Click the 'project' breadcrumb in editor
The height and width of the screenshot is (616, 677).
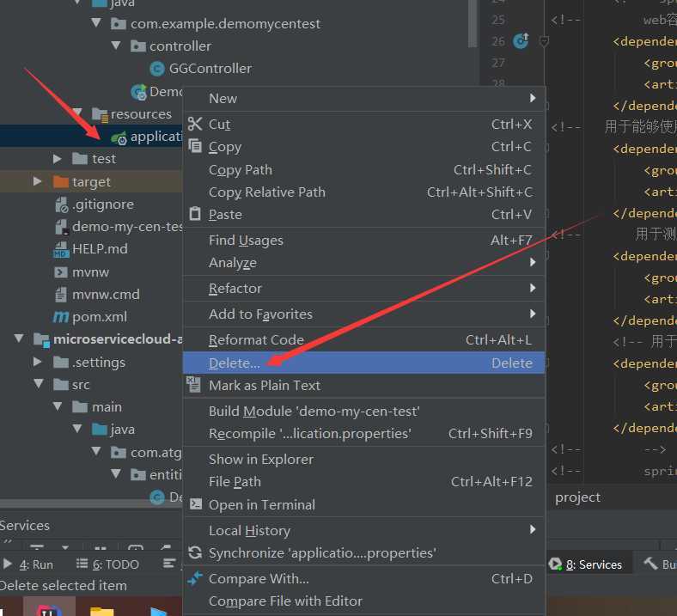pyautogui.click(x=577, y=497)
